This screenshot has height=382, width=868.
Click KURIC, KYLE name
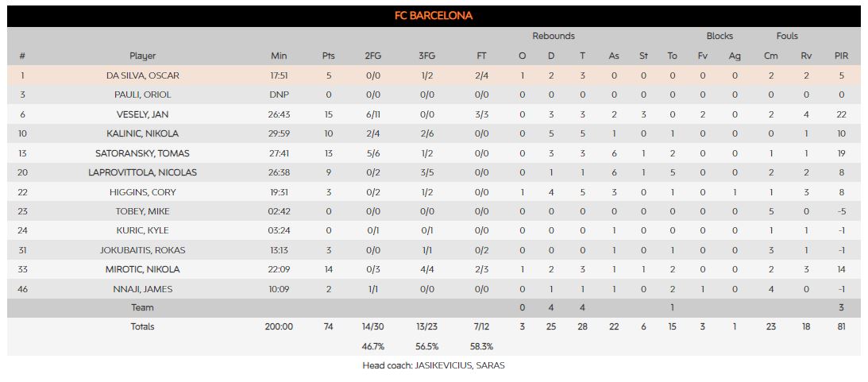click(143, 230)
